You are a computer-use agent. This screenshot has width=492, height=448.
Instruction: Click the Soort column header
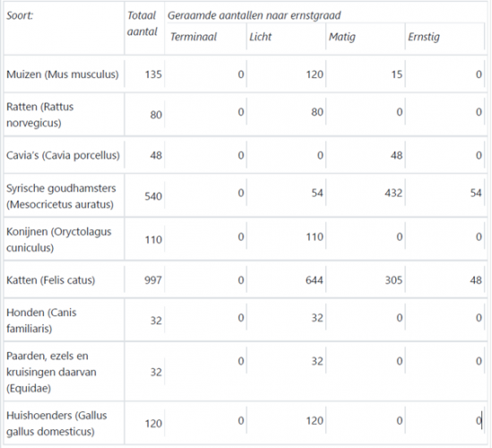pyautogui.click(x=20, y=15)
